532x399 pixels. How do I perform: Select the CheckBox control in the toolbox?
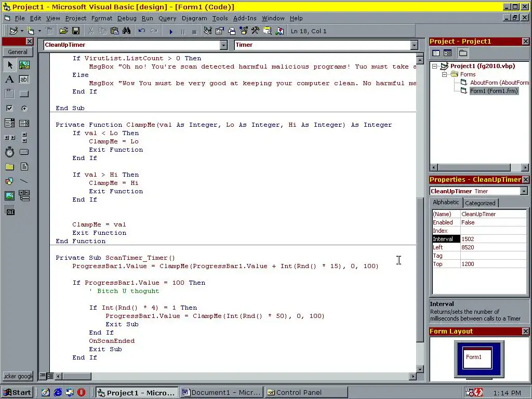pyautogui.click(x=10, y=109)
